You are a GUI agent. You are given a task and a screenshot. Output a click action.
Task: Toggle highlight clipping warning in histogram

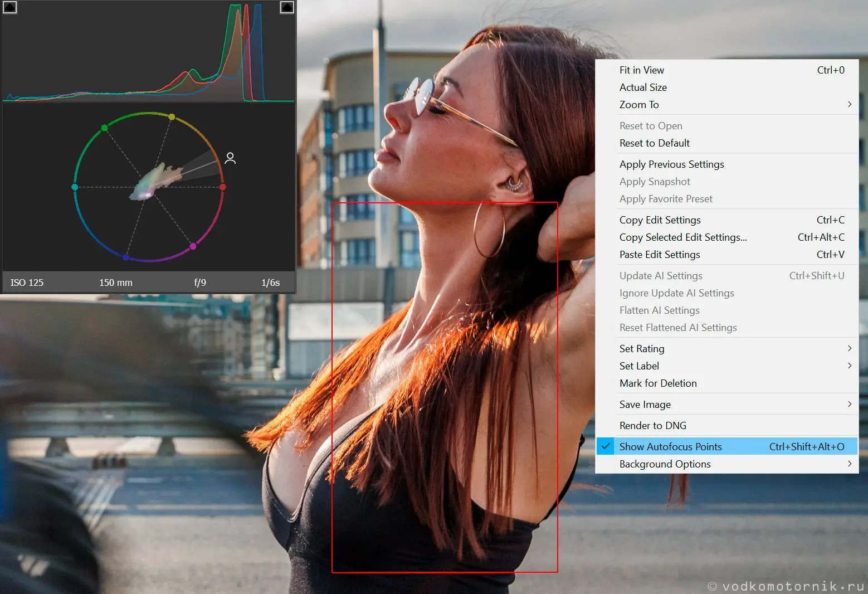click(286, 7)
